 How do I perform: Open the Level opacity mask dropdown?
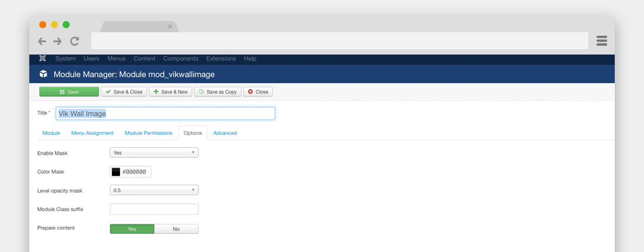(154, 190)
